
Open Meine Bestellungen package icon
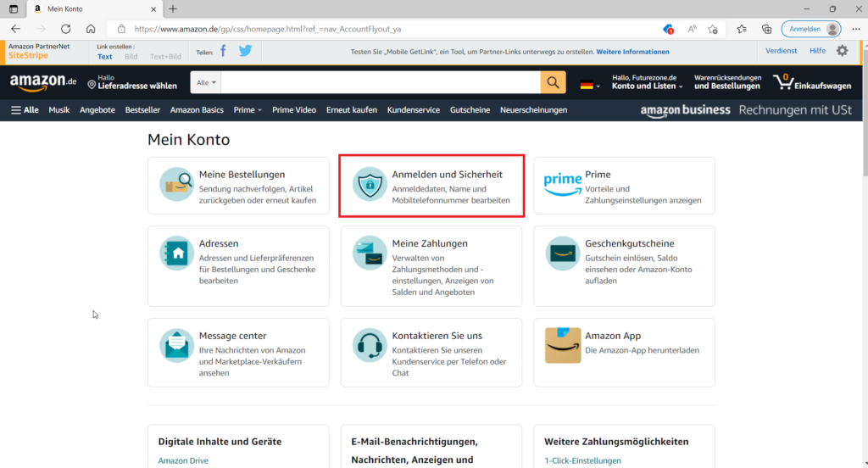176,184
